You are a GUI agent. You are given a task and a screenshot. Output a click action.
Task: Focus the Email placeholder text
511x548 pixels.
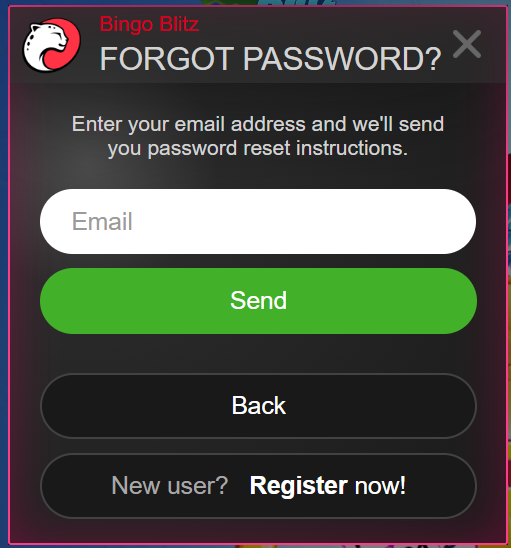(x=102, y=221)
